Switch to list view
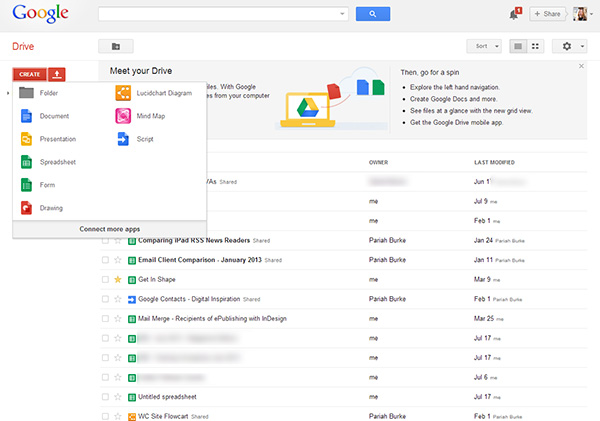The image size is (600, 421). pyautogui.click(x=518, y=46)
